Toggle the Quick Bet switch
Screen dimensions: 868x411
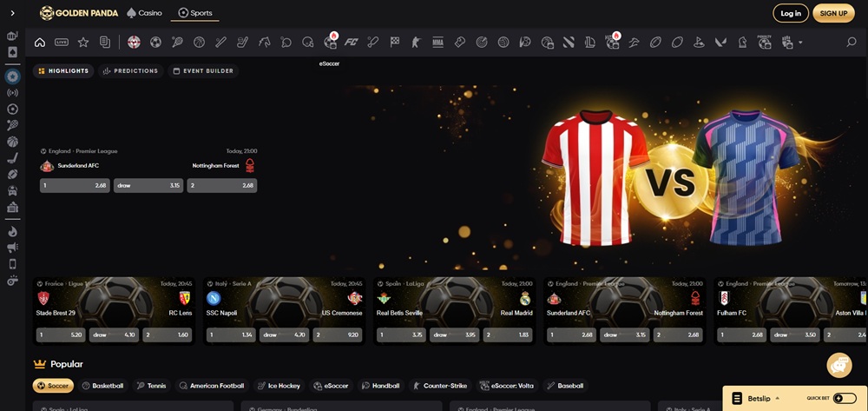click(845, 398)
